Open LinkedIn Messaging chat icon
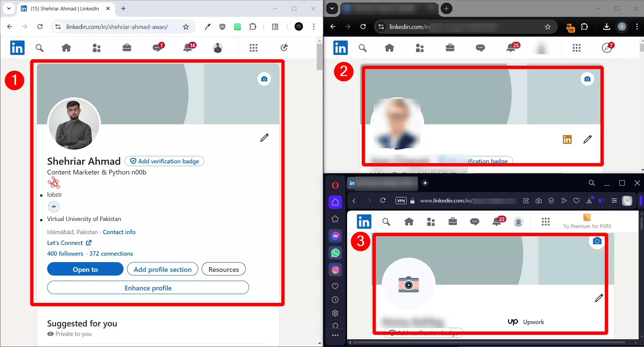This screenshot has width=644, height=347. point(157,48)
